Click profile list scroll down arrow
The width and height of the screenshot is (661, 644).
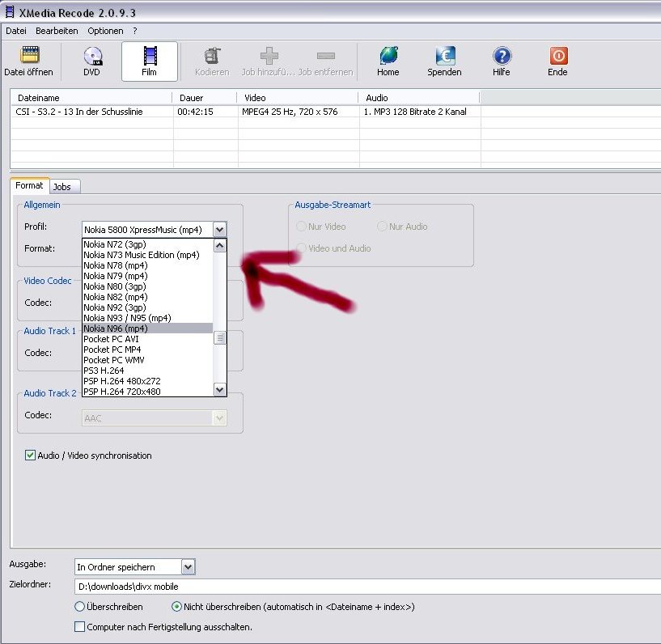[x=219, y=389]
